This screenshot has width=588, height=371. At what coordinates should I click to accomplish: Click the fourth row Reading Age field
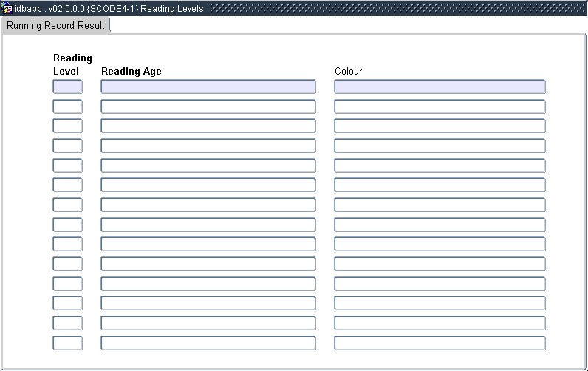tap(208, 146)
